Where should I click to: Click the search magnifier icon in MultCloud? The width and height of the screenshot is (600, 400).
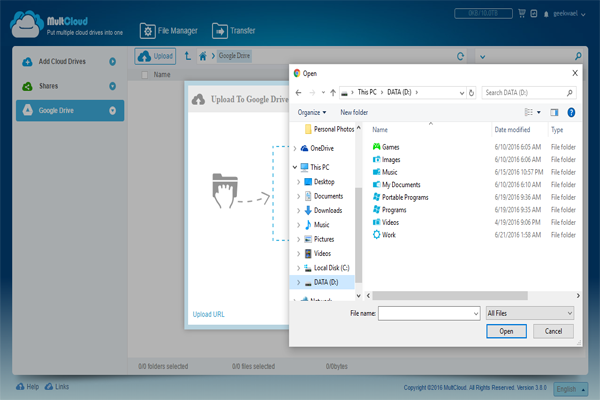pyautogui.click(x=578, y=56)
